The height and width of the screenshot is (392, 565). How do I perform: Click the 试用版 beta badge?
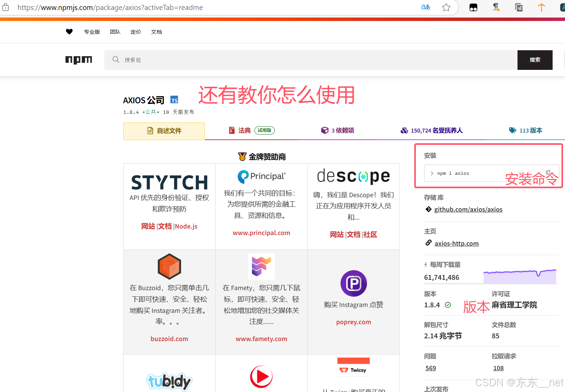point(264,130)
